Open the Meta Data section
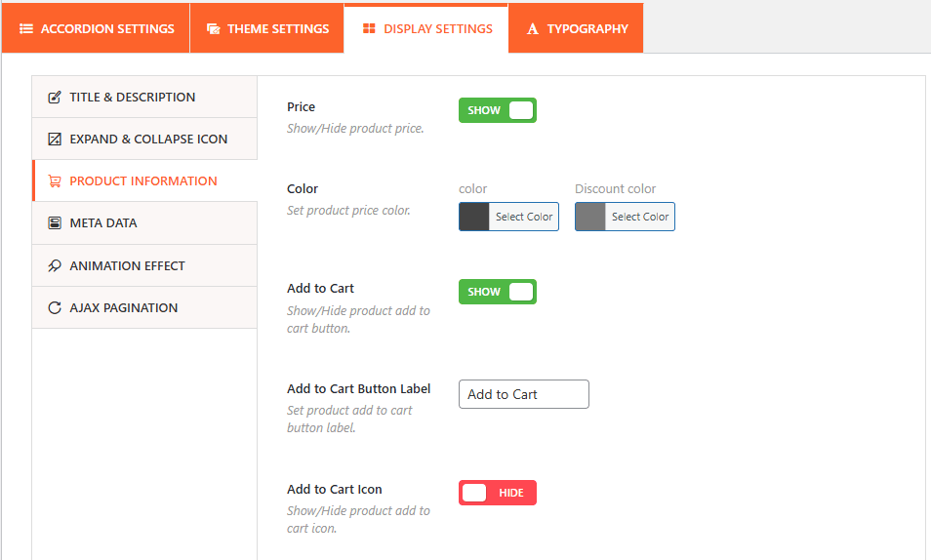 click(x=103, y=223)
